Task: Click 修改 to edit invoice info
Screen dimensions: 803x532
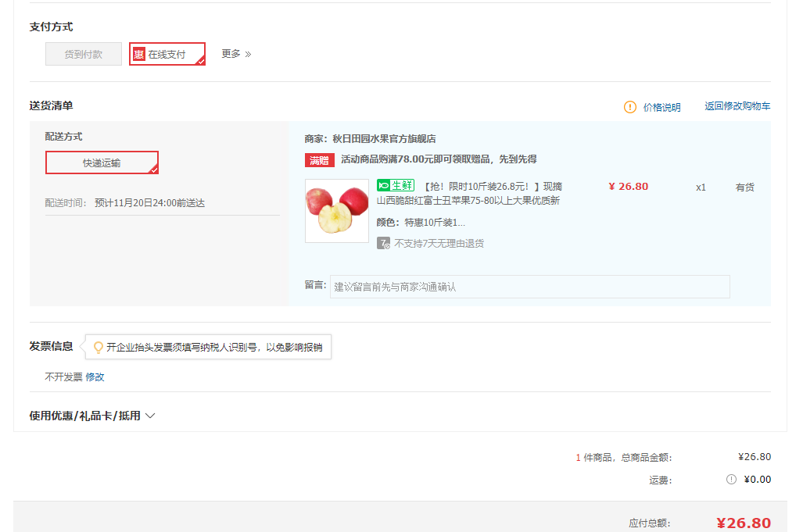Action: click(x=95, y=377)
